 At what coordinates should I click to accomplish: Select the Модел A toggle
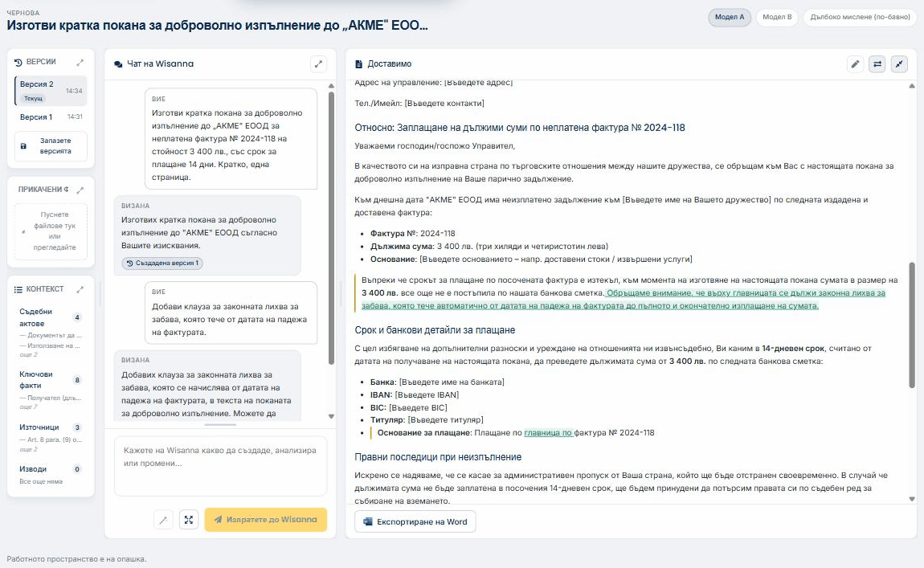(x=729, y=17)
